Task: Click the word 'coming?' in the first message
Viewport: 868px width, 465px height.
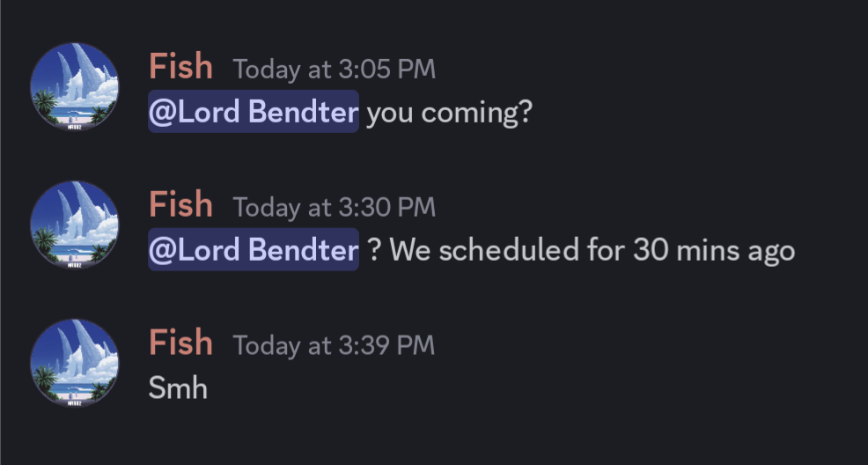Action: [476, 113]
